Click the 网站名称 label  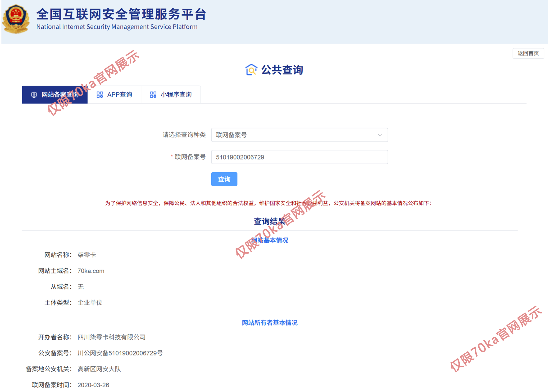58,255
